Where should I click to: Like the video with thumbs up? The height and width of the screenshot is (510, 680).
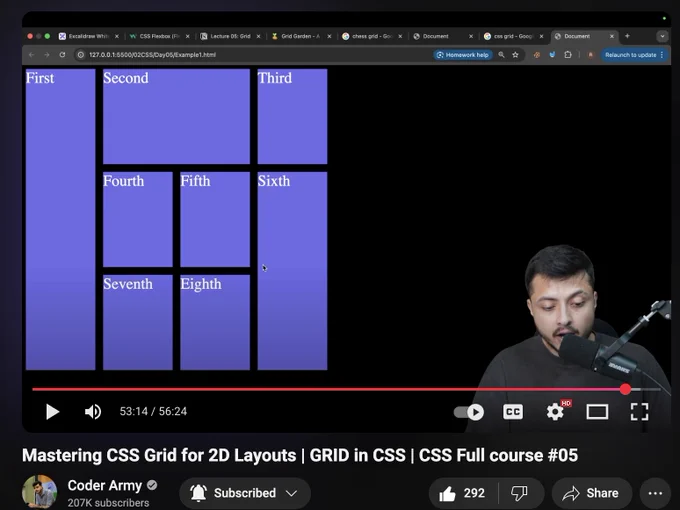coord(463,493)
